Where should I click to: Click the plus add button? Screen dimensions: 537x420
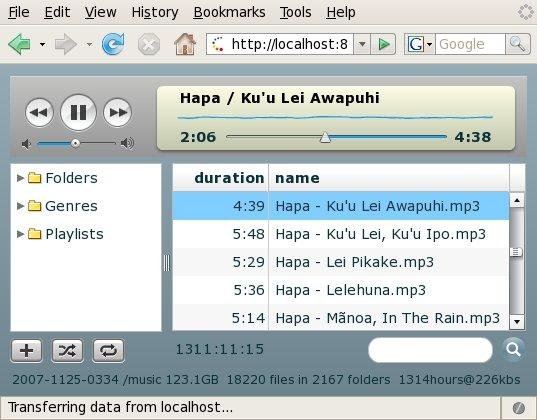coord(26,351)
